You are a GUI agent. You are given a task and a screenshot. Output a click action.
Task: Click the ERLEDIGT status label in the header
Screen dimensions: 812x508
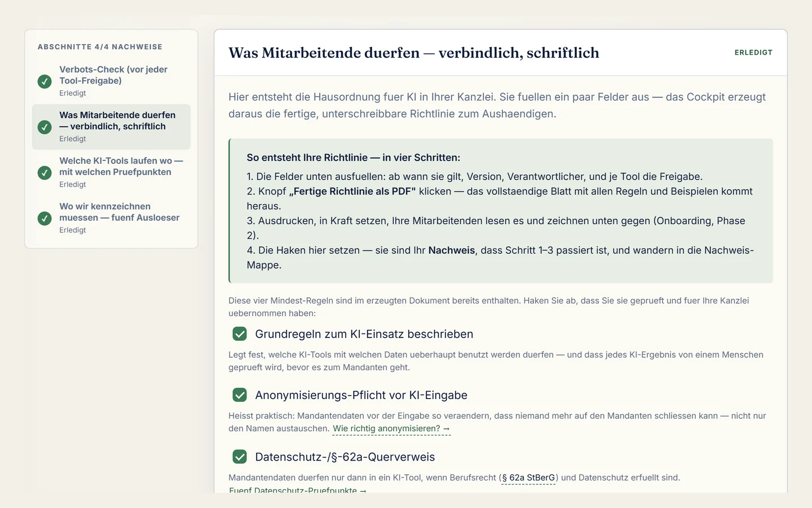tap(753, 52)
